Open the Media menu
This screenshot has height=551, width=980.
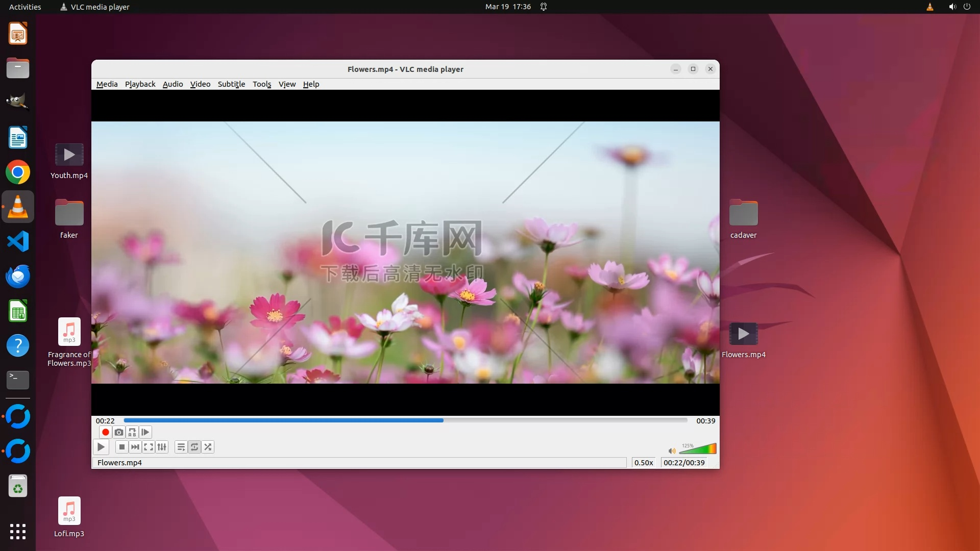pos(107,84)
